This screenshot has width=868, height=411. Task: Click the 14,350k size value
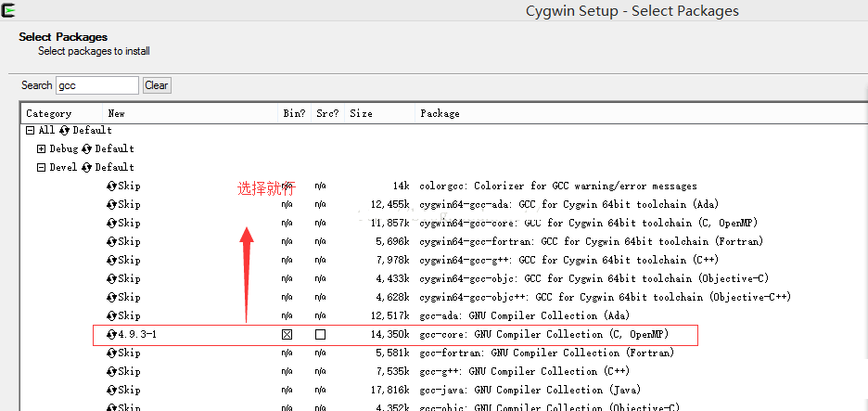390,335
